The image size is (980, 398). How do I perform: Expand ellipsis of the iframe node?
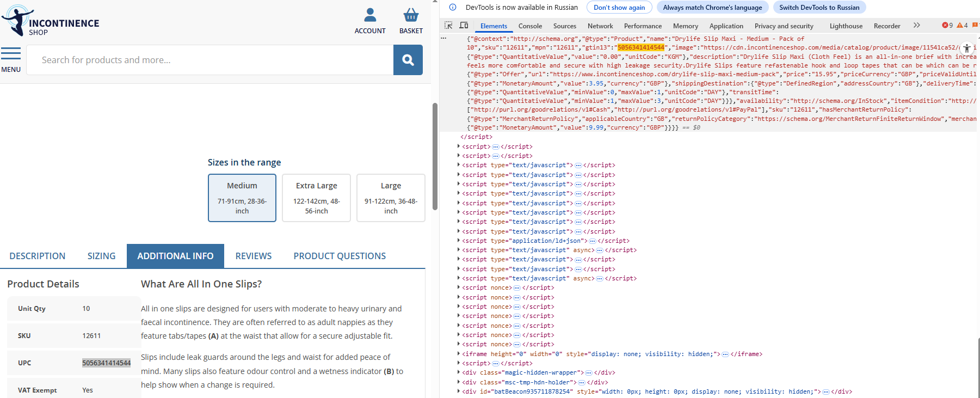click(x=725, y=354)
